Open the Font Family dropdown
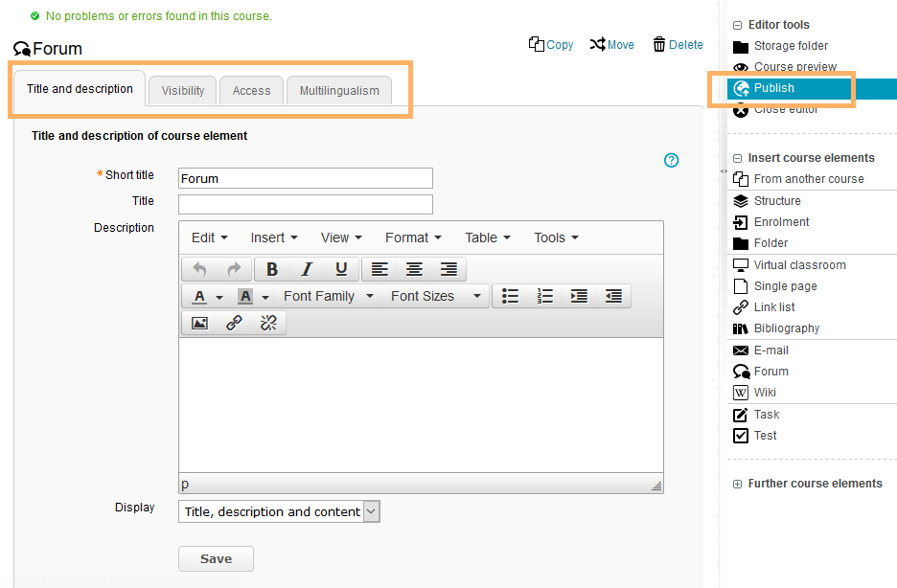Image resolution: width=897 pixels, height=588 pixels. pos(328,296)
